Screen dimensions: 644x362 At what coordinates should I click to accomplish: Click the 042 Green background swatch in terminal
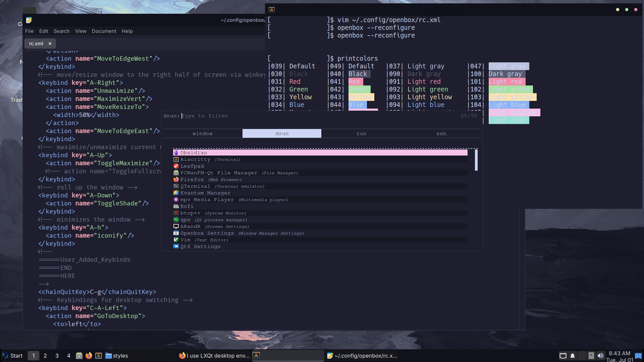click(359, 89)
